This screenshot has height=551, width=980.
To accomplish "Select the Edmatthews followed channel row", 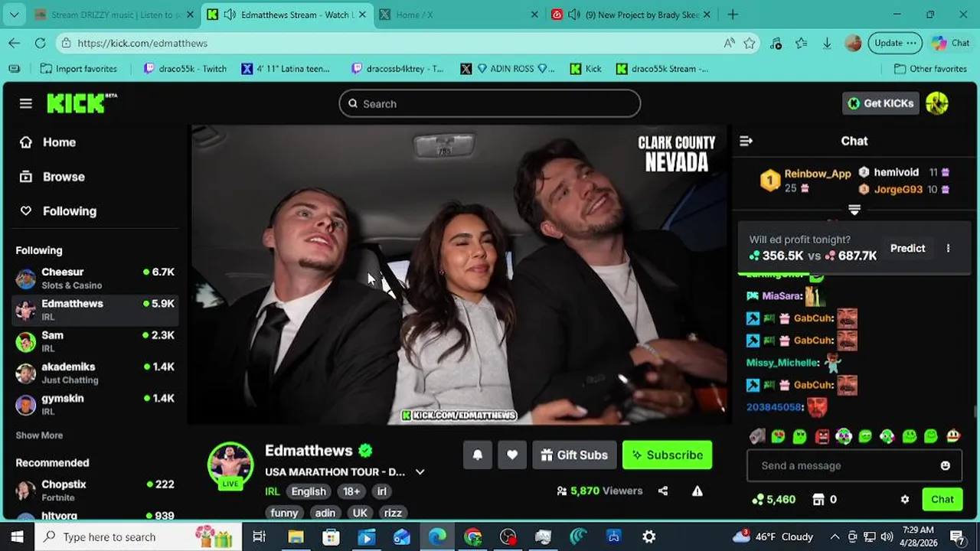I will tap(95, 310).
